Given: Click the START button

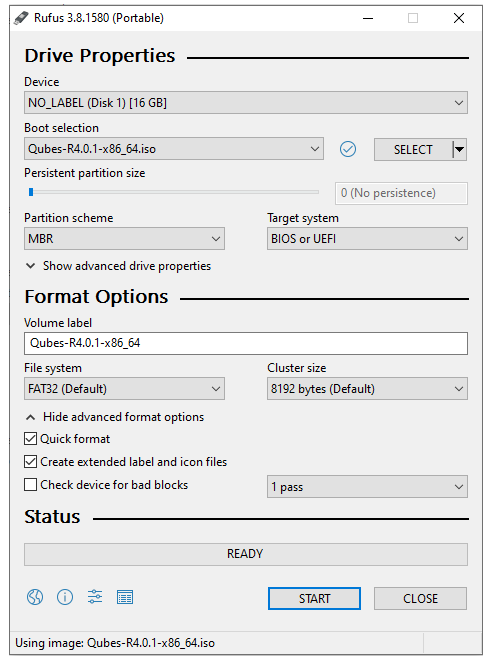Looking at the screenshot, I should pos(314,599).
